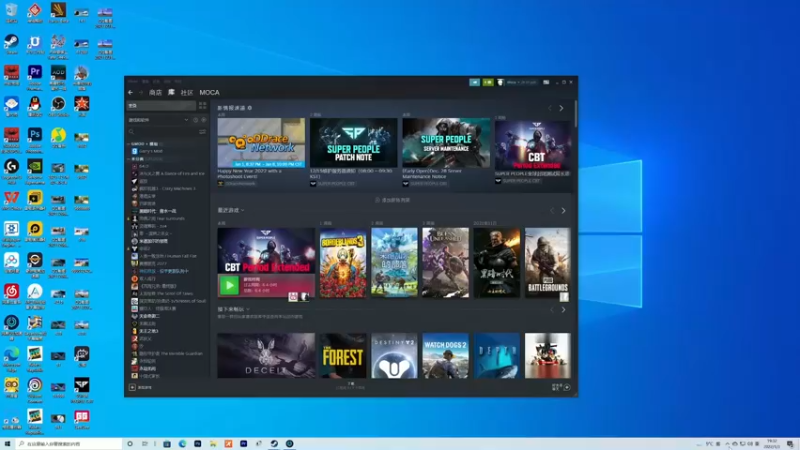Advance play-next row with right arrow
800x450 pixels.
(x=563, y=310)
